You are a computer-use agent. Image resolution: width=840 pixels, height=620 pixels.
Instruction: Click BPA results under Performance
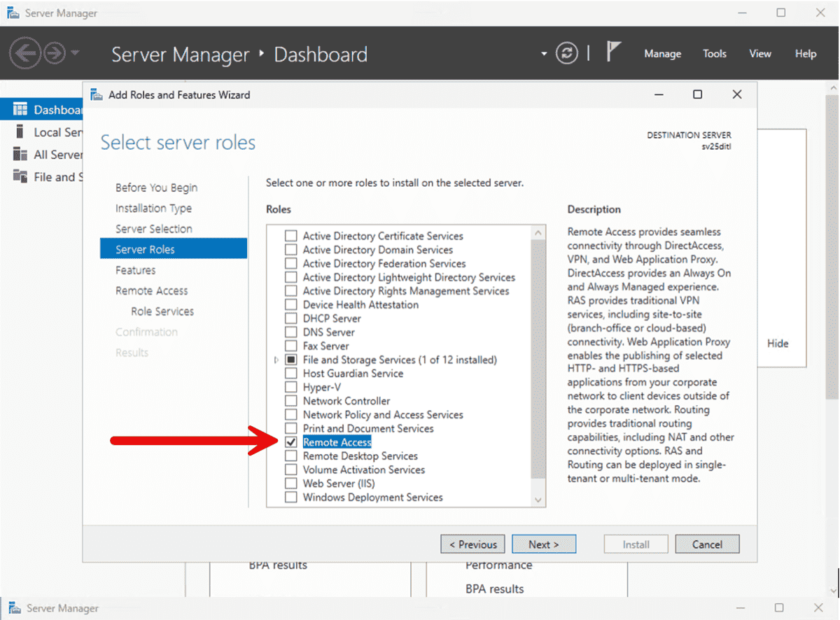pyautogui.click(x=494, y=589)
